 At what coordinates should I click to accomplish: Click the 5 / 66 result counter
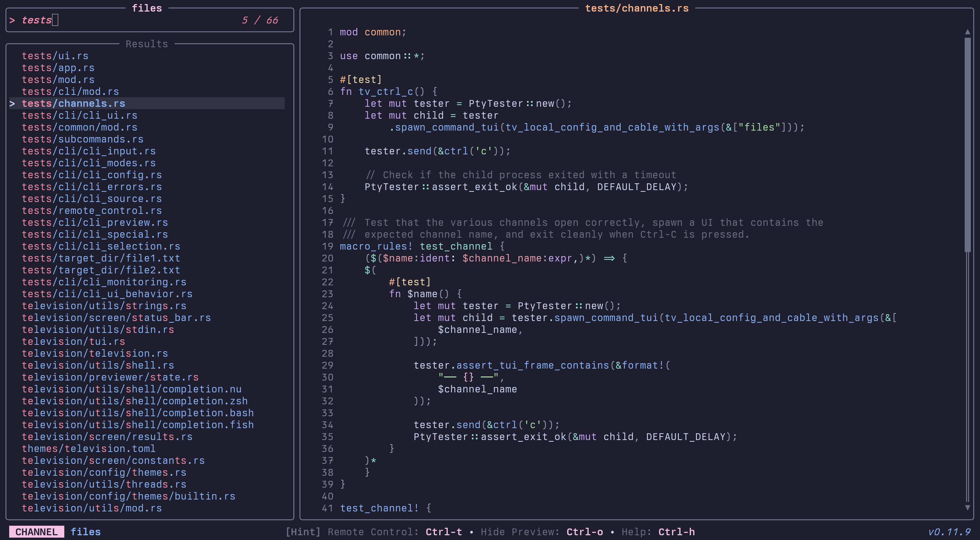click(x=260, y=20)
